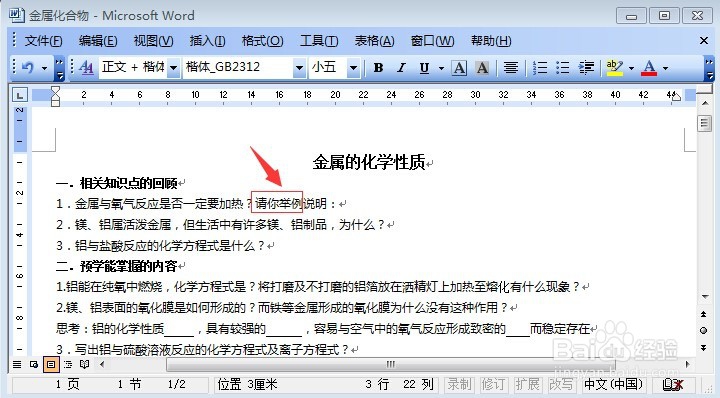Click the 扩展 selection mode indicator
Image resolution: width=720 pixels, height=398 pixels.
point(527,384)
